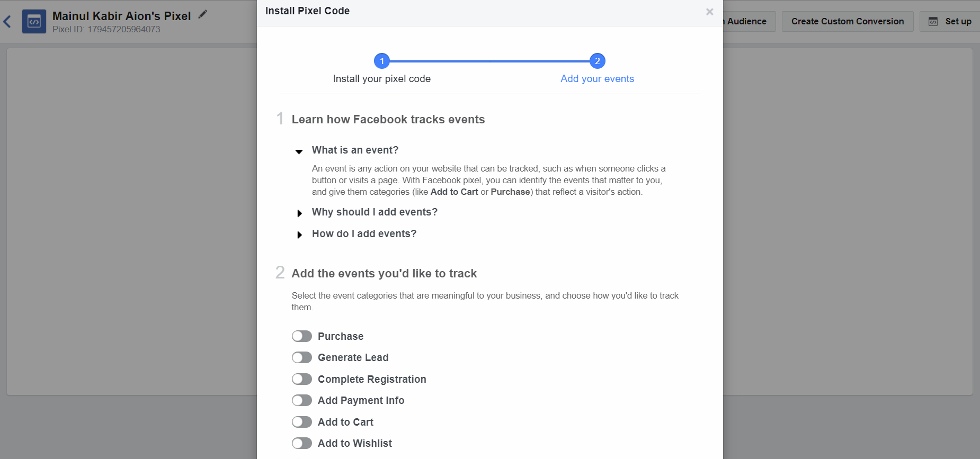
Task: Enable Add Payment Info event
Action: [x=302, y=400]
